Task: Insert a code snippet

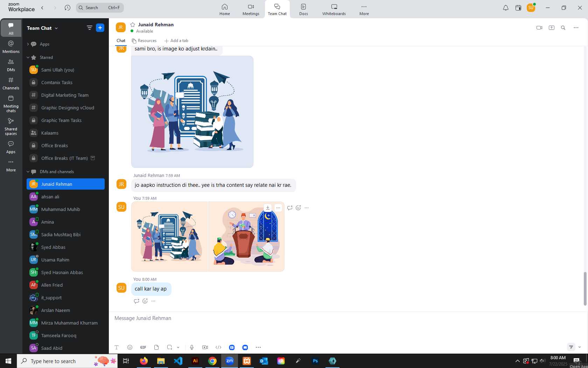Action: point(218,347)
